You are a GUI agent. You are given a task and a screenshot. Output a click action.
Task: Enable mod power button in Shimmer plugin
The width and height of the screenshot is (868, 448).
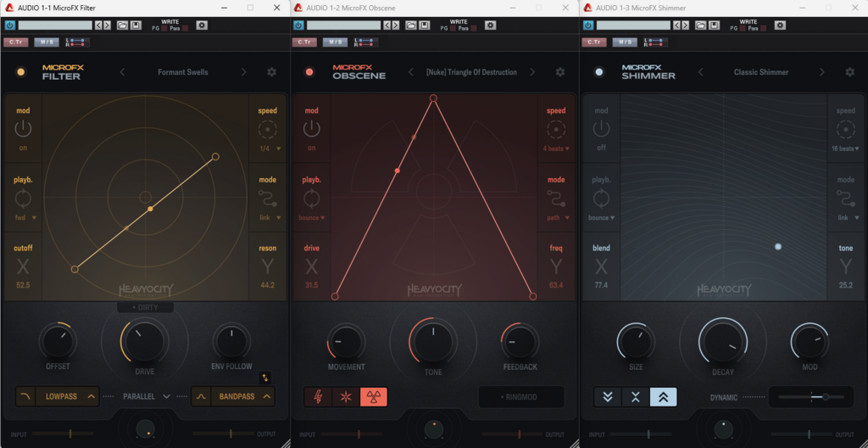pyautogui.click(x=601, y=129)
